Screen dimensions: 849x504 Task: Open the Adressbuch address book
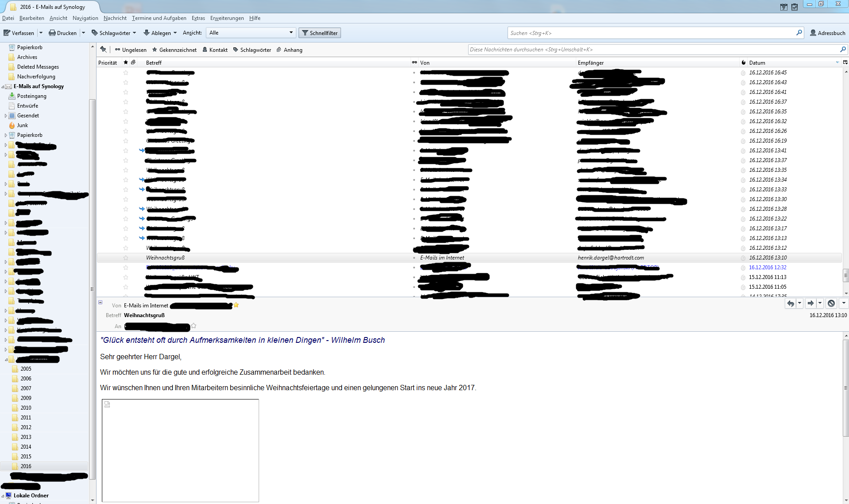(827, 33)
